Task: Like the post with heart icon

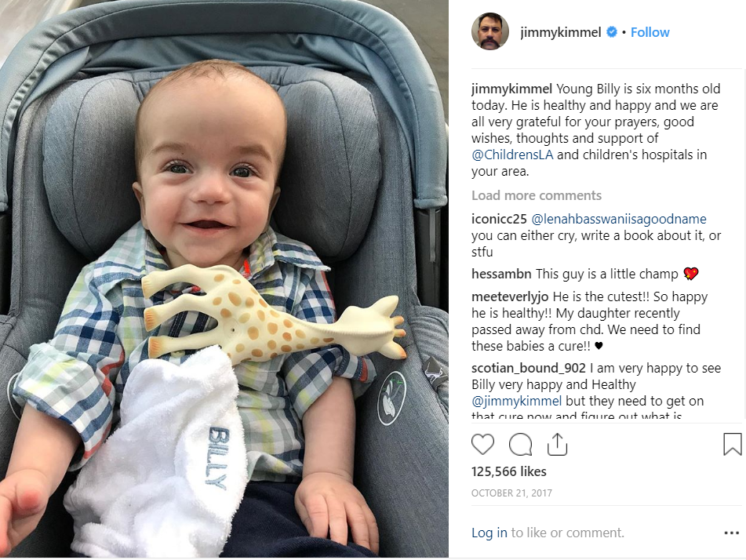Action: [x=482, y=445]
